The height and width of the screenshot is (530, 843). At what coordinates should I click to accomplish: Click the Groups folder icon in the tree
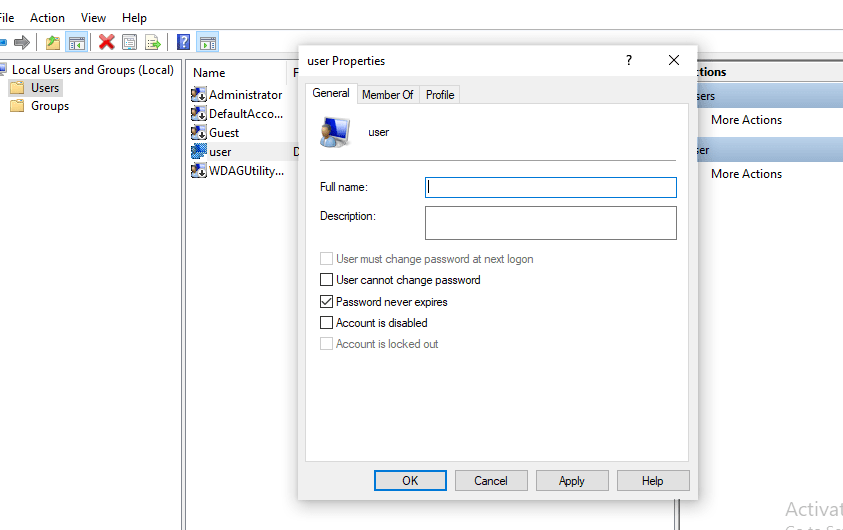pyautogui.click(x=17, y=106)
